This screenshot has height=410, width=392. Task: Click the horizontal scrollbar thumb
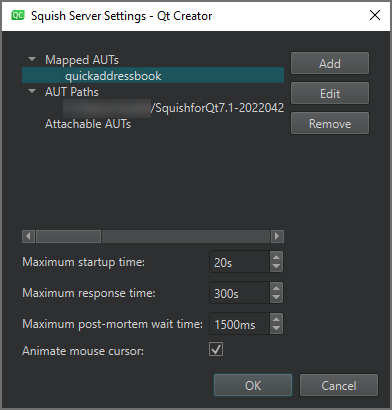coord(68,236)
